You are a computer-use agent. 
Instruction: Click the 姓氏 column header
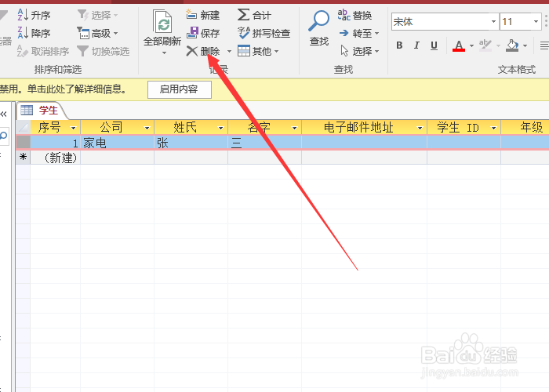185,127
